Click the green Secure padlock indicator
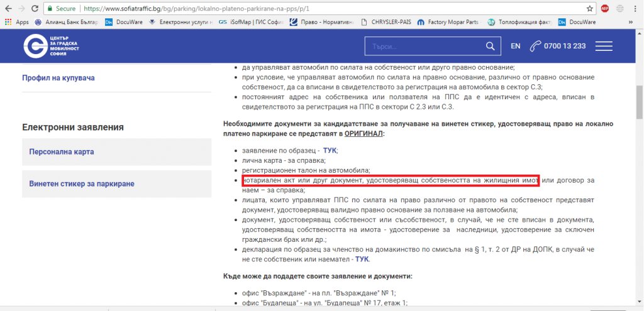The image size is (644, 311). (61, 8)
